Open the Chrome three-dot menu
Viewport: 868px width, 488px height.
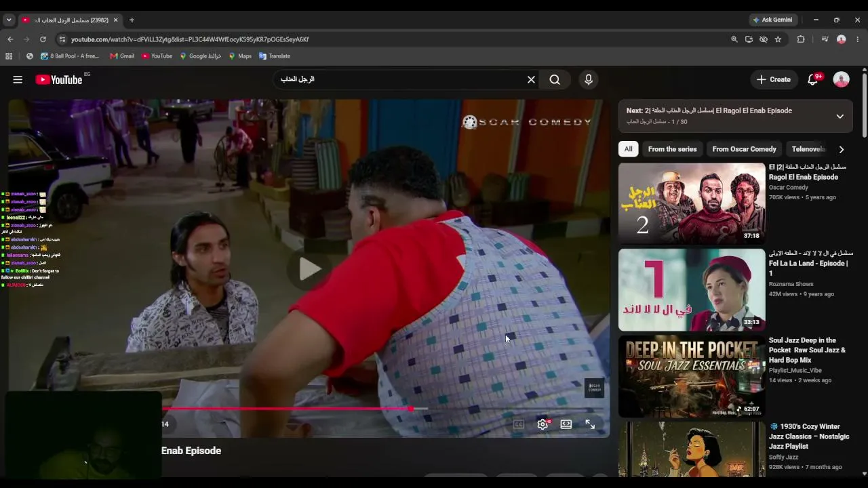pos(858,39)
